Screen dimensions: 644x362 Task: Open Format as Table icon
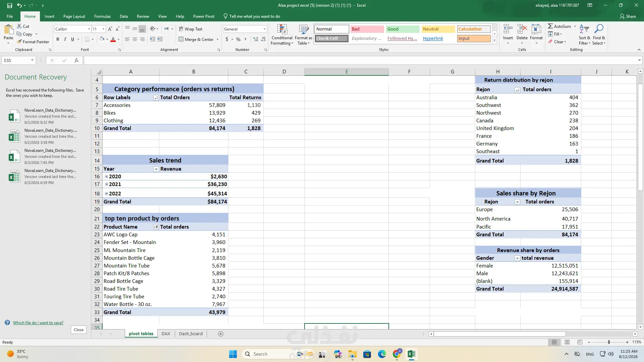(304, 29)
